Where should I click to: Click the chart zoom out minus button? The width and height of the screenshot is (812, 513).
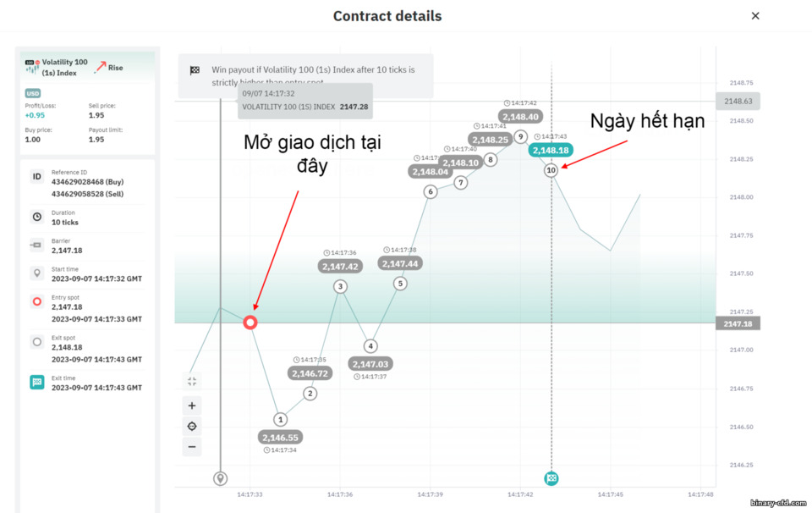(x=192, y=447)
